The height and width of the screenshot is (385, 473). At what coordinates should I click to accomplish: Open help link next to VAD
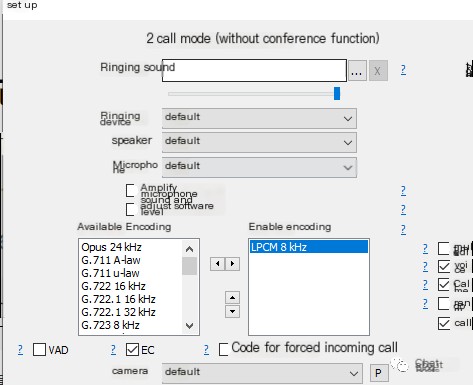20,350
